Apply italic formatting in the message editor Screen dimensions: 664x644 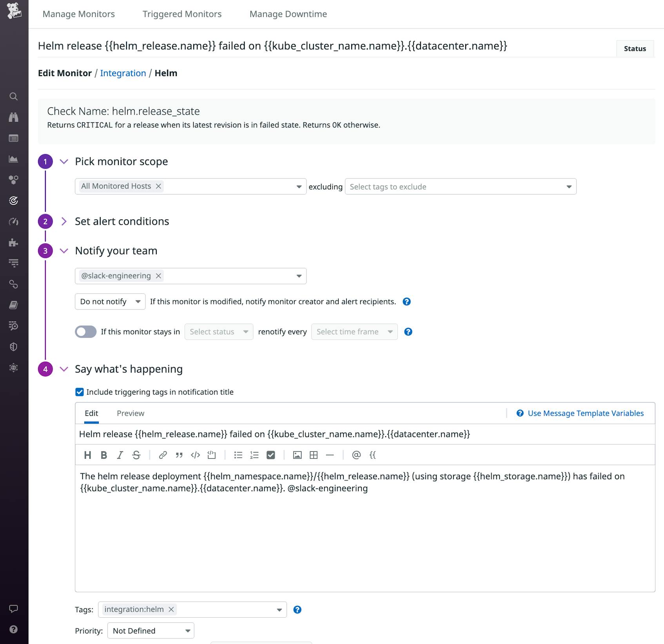[119, 455]
